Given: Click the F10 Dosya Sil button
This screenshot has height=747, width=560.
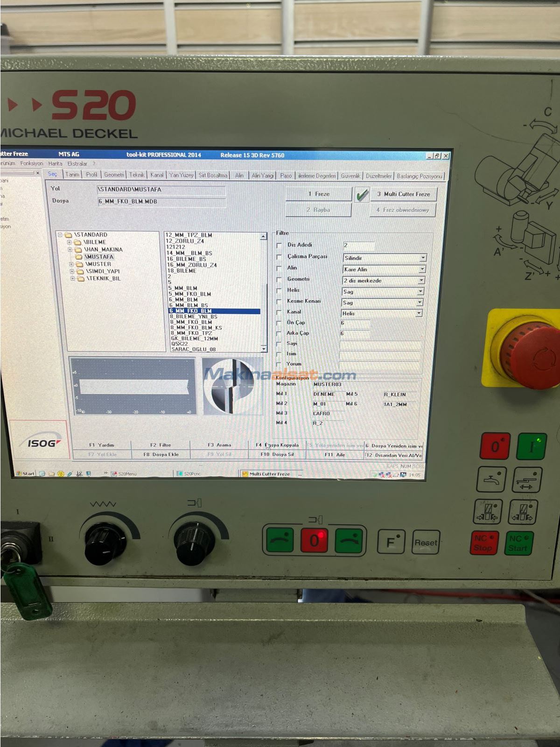Looking at the screenshot, I should tap(277, 454).
